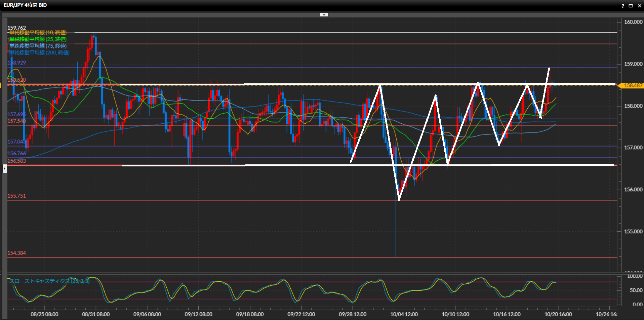Image resolution: width=644 pixels, height=320 pixels.
Task: Click the 10/04 12:00 date on time axis
Action: [x=404, y=314]
